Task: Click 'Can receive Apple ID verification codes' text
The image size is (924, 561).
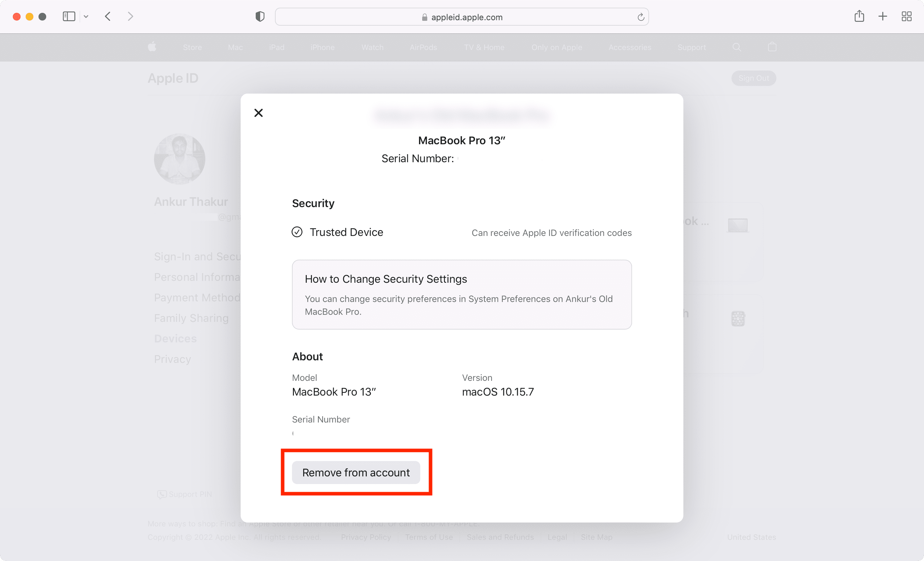Action: (x=551, y=233)
